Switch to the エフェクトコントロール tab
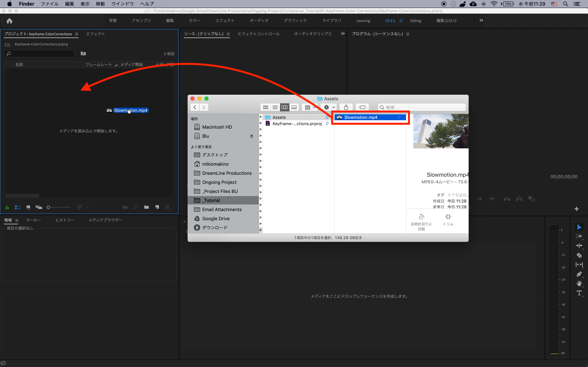 [x=258, y=34]
